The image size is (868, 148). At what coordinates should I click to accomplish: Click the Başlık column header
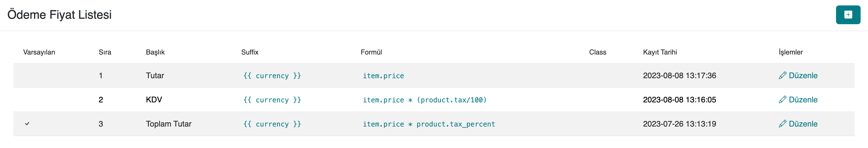[x=155, y=52]
